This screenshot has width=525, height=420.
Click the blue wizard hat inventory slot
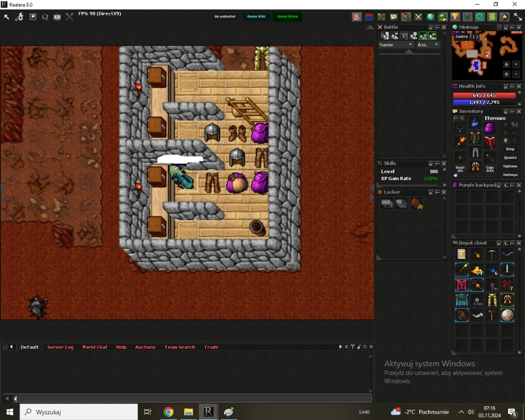(x=475, y=123)
